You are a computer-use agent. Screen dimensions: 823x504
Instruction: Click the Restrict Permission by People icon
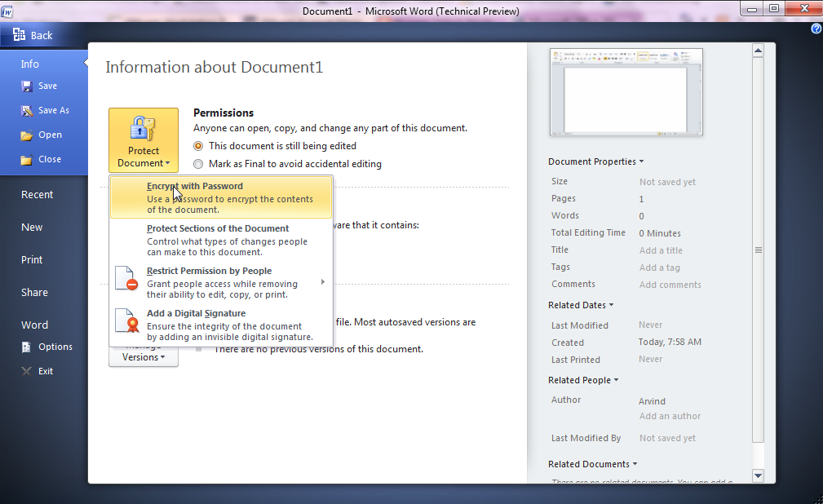click(126, 279)
